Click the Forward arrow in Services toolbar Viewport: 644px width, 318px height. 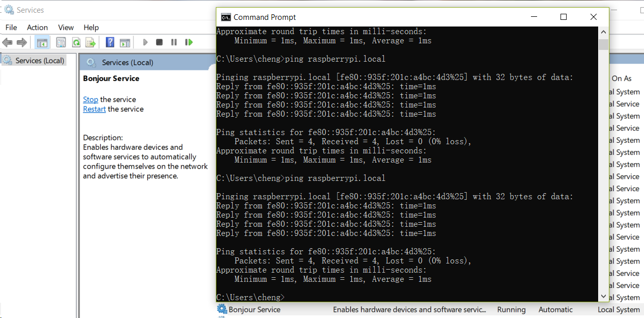tap(21, 42)
